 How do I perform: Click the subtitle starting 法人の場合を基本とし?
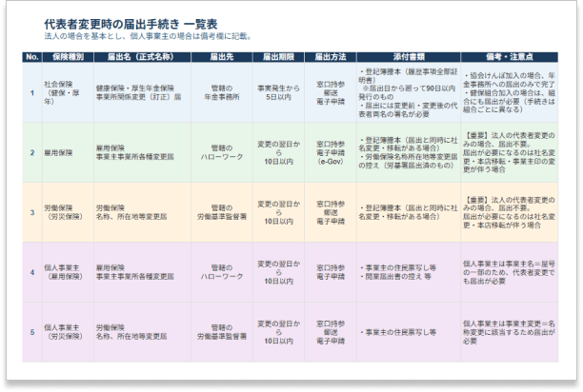click(x=149, y=36)
